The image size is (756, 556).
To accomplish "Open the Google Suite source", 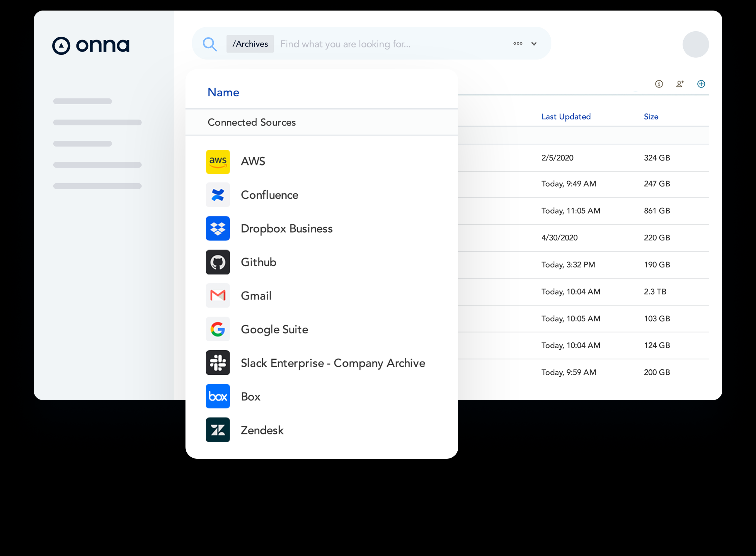I will [x=322, y=329].
